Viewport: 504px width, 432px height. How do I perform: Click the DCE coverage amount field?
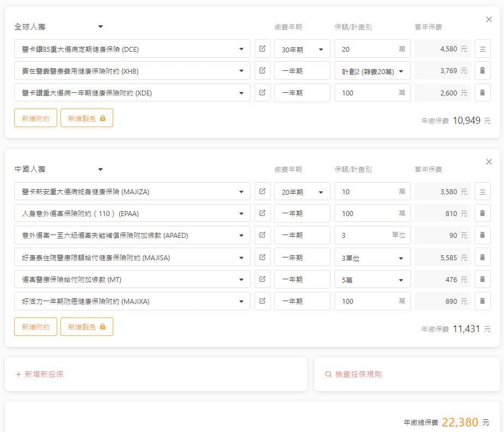point(372,49)
